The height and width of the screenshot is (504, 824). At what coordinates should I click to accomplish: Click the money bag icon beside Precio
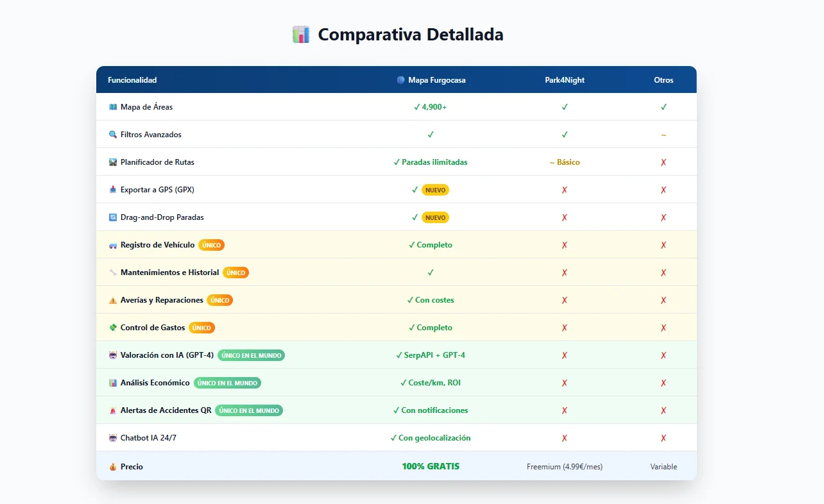113,467
